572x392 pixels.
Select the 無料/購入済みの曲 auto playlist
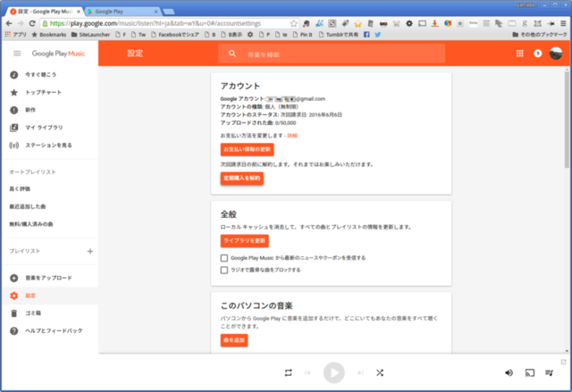point(50,224)
